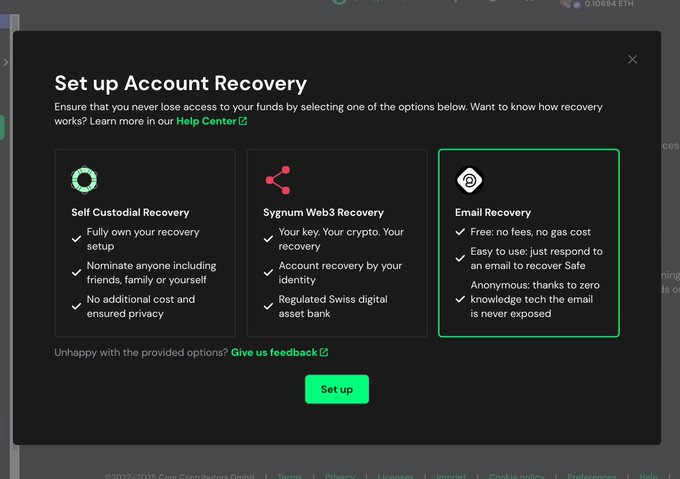Click 'Anonymous: thanks to zero knowledge' text
The image size is (680, 479).
pyautogui.click(x=535, y=299)
